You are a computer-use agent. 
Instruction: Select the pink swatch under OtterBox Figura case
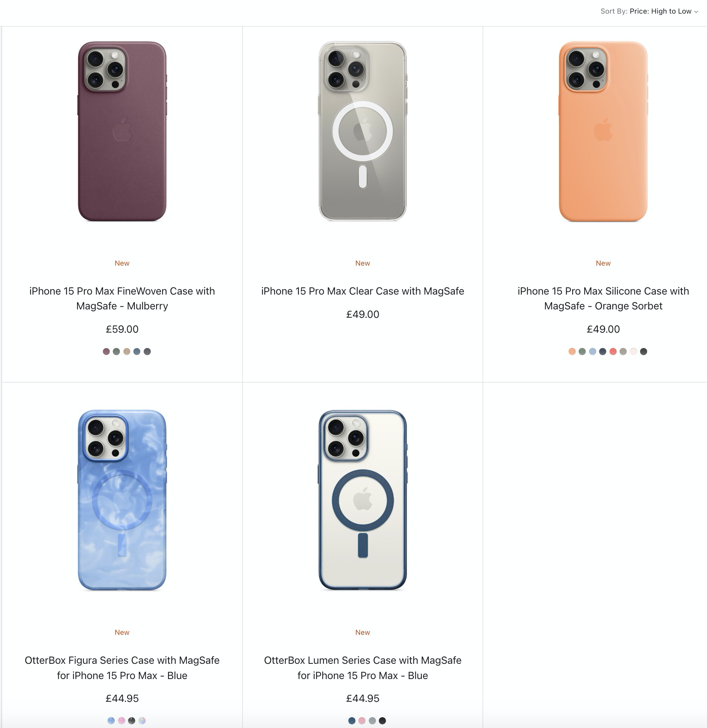click(x=122, y=721)
